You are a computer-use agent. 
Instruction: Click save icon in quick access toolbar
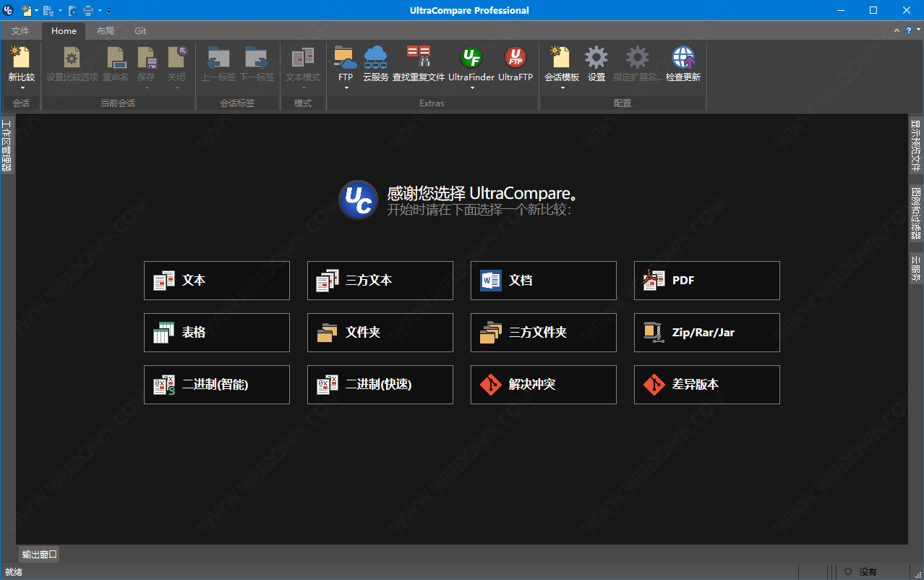(48, 10)
